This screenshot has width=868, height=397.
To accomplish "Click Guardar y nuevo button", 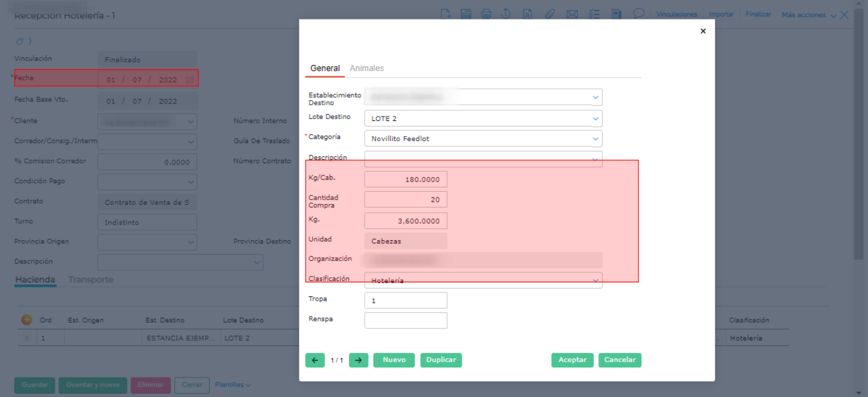I will [x=93, y=385].
